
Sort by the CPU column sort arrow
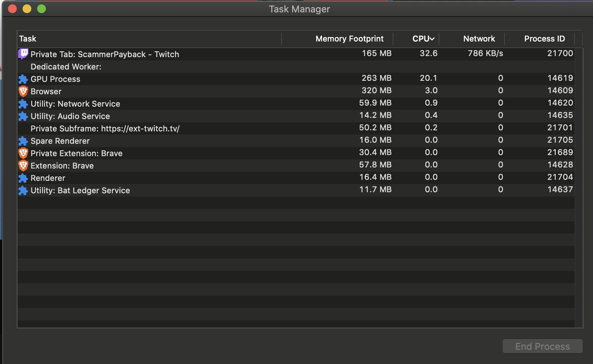click(432, 39)
